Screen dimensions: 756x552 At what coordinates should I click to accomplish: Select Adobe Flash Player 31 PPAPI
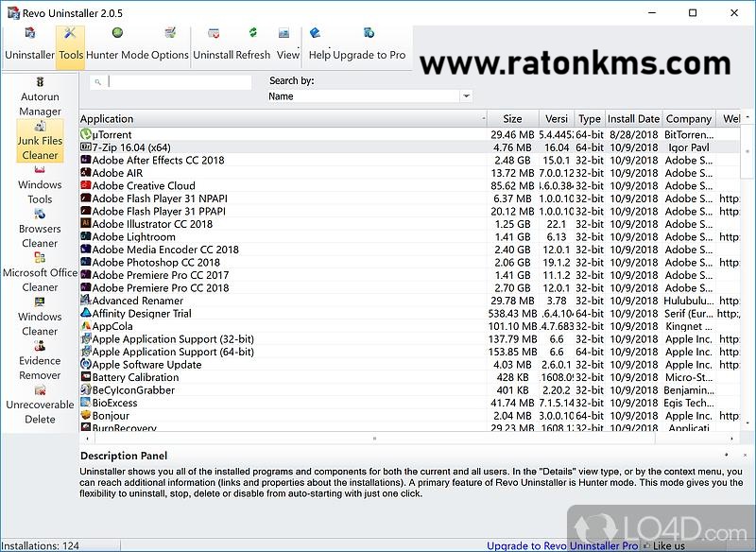(409, 211)
